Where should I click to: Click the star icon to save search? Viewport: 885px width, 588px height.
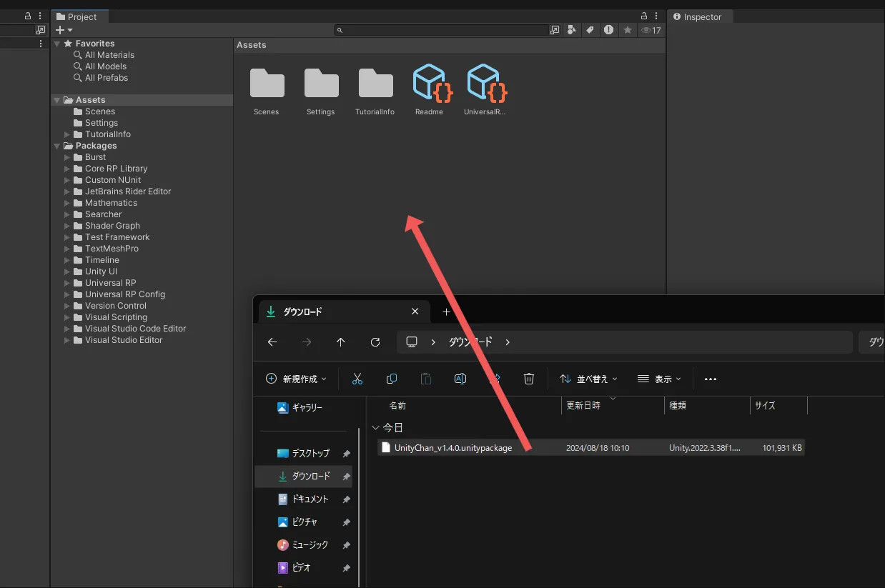pos(627,30)
